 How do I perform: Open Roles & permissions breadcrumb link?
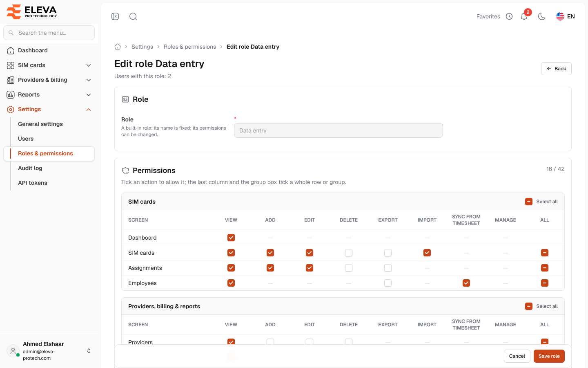pyautogui.click(x=190, y=47)
